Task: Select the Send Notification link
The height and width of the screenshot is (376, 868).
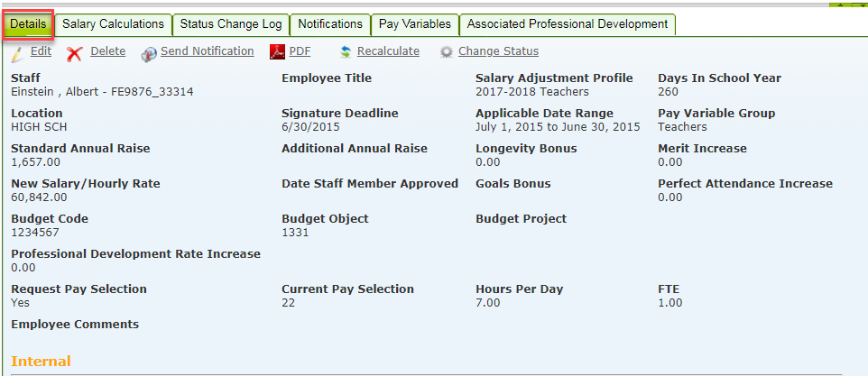Action: [x=207, y=51]
